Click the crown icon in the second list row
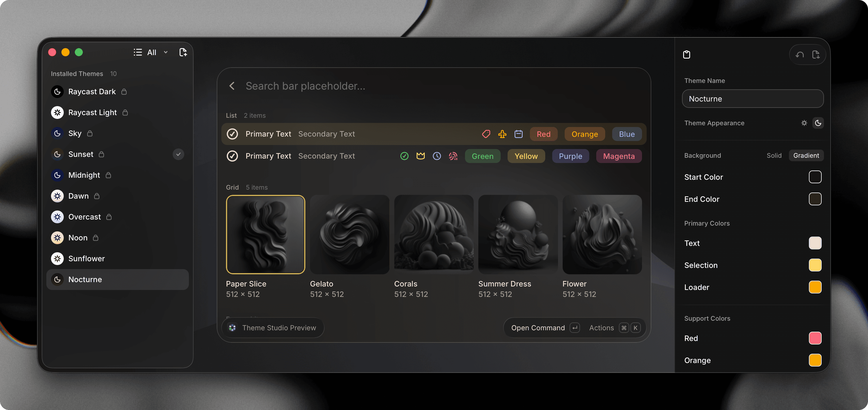Image resolution: width=868 pixels, height=410 pixels. click(420, 156)
